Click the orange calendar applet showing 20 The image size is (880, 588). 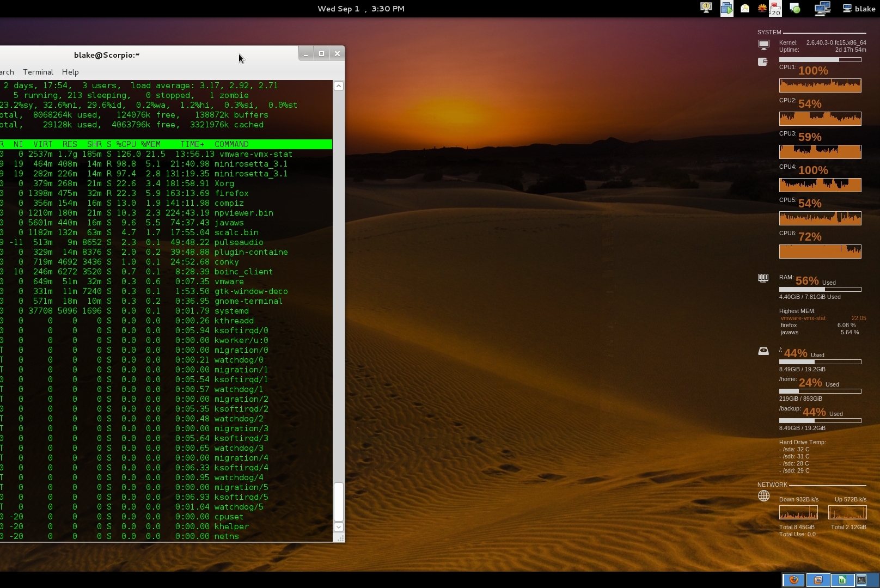point(775,9)
